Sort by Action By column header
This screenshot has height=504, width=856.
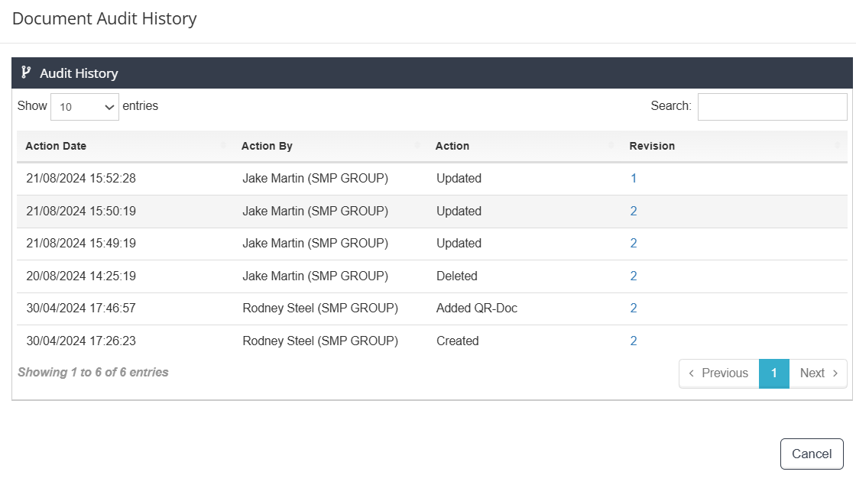tap(267, 146)
